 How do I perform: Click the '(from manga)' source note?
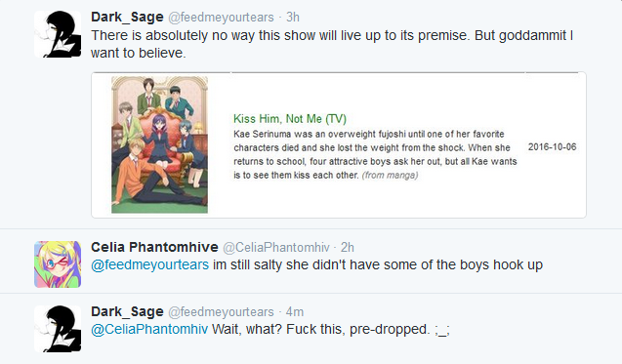point(390,175)
